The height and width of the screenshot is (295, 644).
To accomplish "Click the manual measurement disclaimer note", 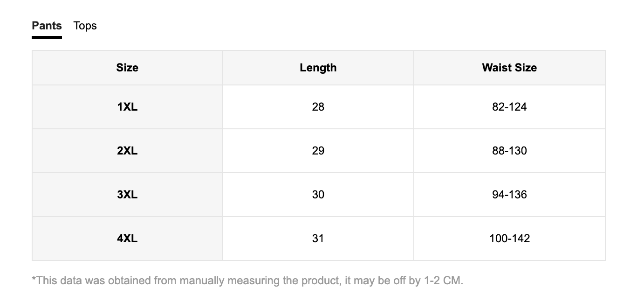I will pyautogui.click(x=247, y=281).
